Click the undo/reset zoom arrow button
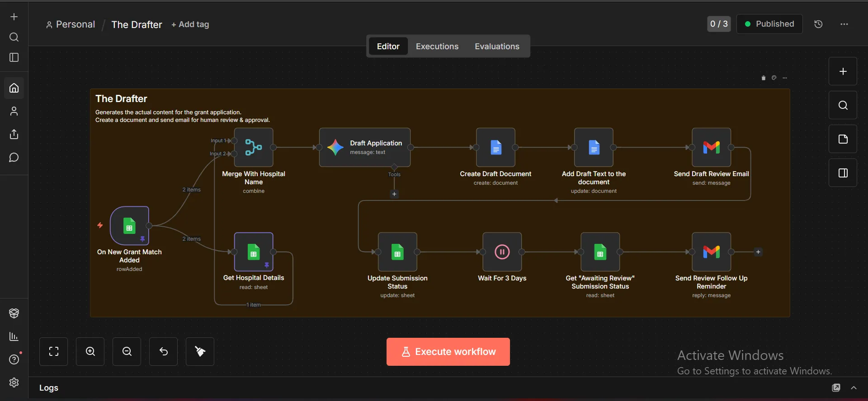The height and width of the screenshot is (401, 868). tap(163, 351)
